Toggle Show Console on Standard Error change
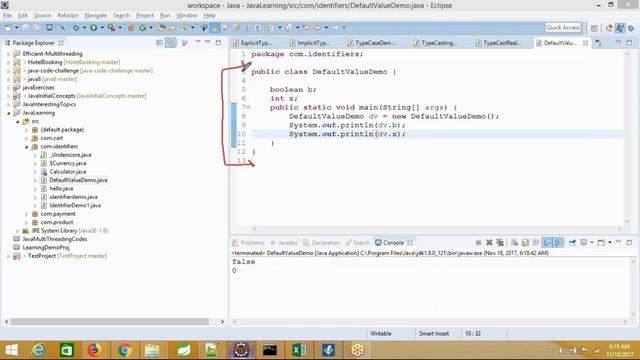The width and height of the screenshot is (640, 360). 558,242
